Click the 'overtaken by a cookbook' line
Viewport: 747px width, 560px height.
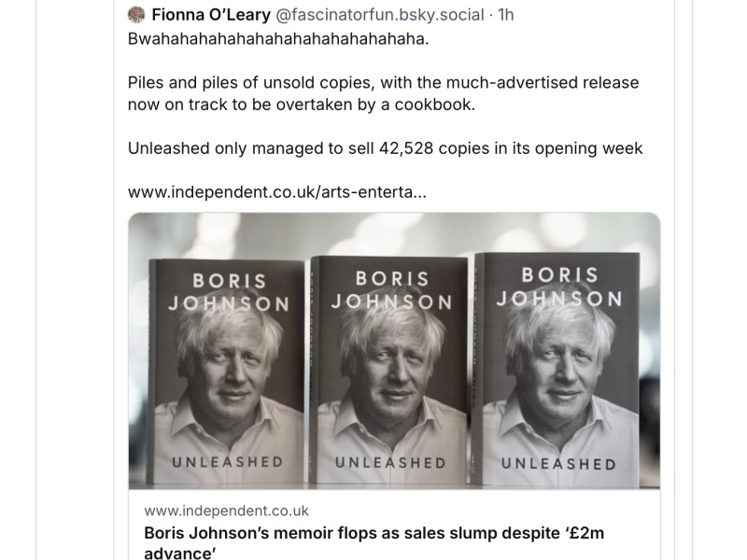point(301,105)
